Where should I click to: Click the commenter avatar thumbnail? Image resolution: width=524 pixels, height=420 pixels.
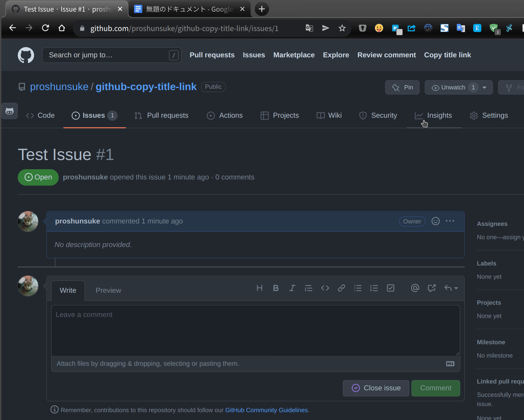tap(28, 221)
